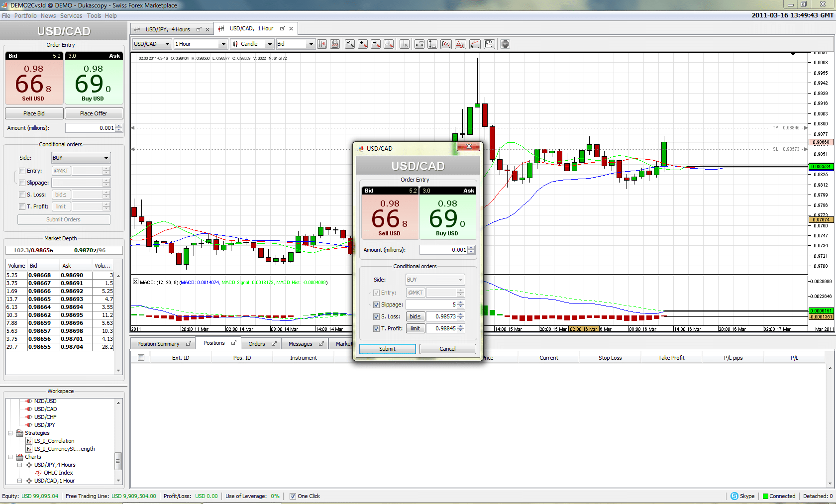Click the auto-fit magnifier toolbar icon
The image size is (836, 504).
(x=350, y=44)
